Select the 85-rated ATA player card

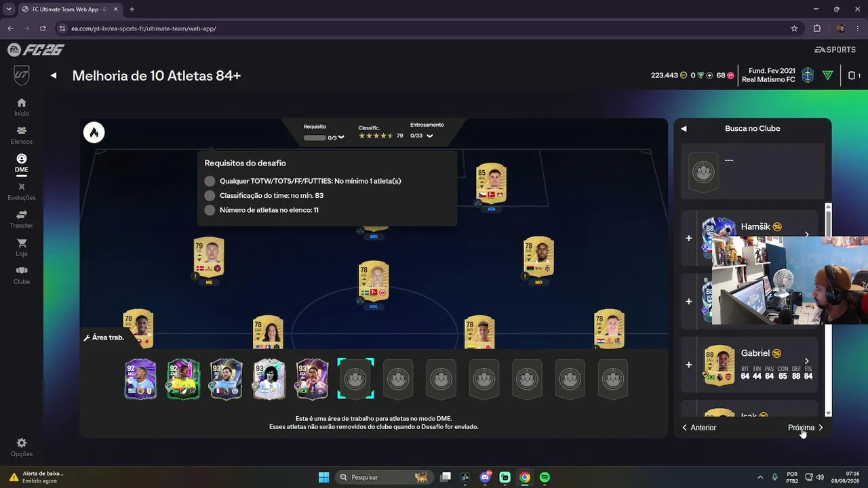(491, 184)
